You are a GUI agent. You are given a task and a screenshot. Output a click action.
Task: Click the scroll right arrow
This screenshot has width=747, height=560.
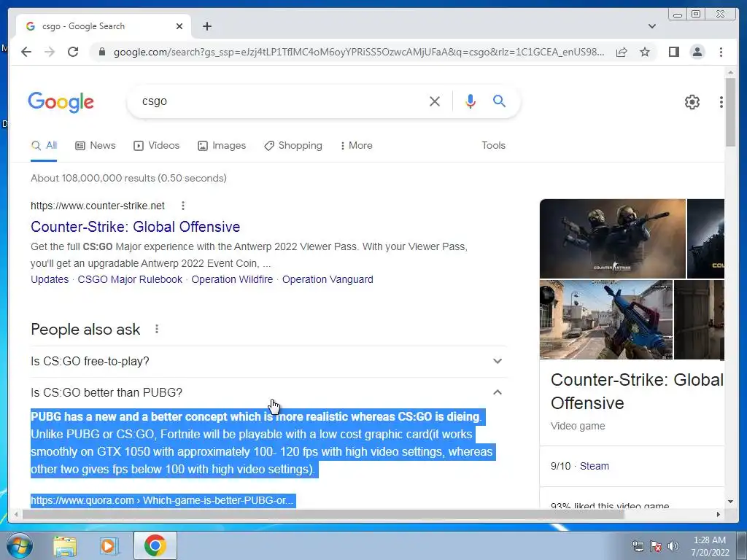tap(719, 514)
